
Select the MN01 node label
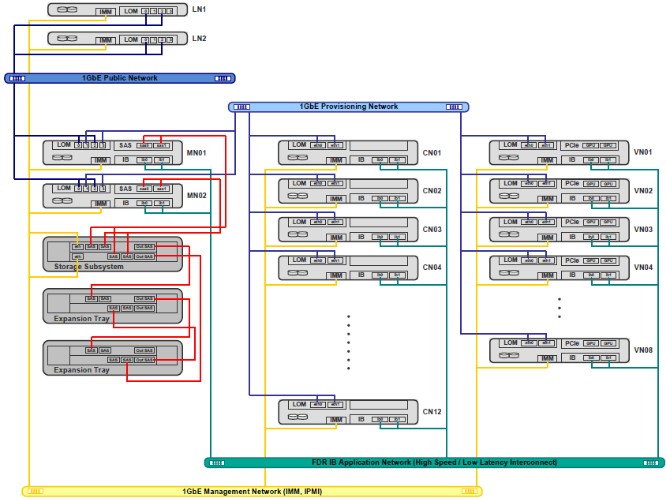tap(197, 153)
